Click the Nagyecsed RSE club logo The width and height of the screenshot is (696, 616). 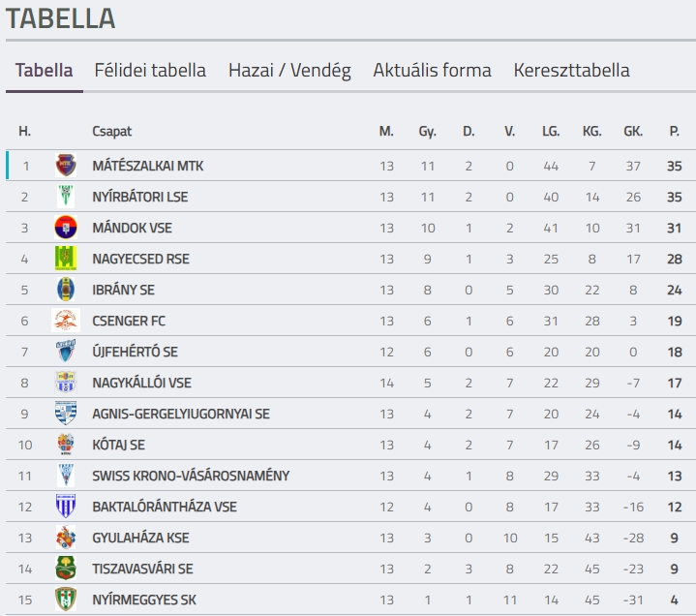[x=65, y=259]
